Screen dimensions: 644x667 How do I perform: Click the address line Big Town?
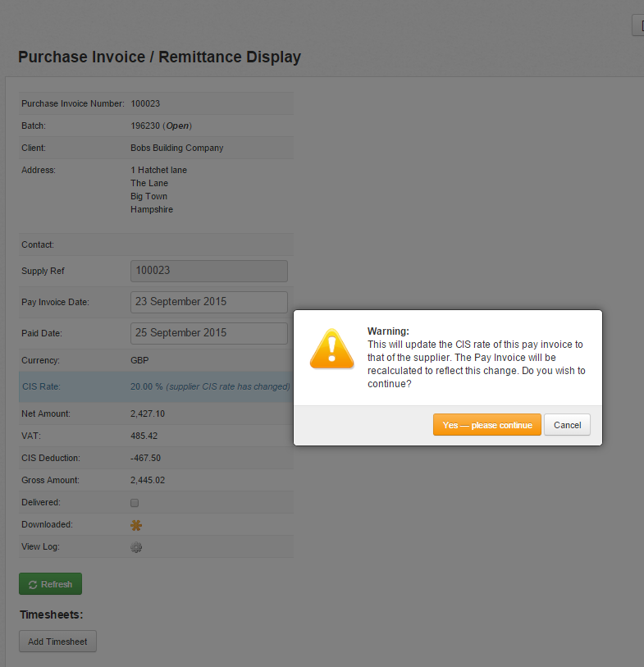[148, 197]
